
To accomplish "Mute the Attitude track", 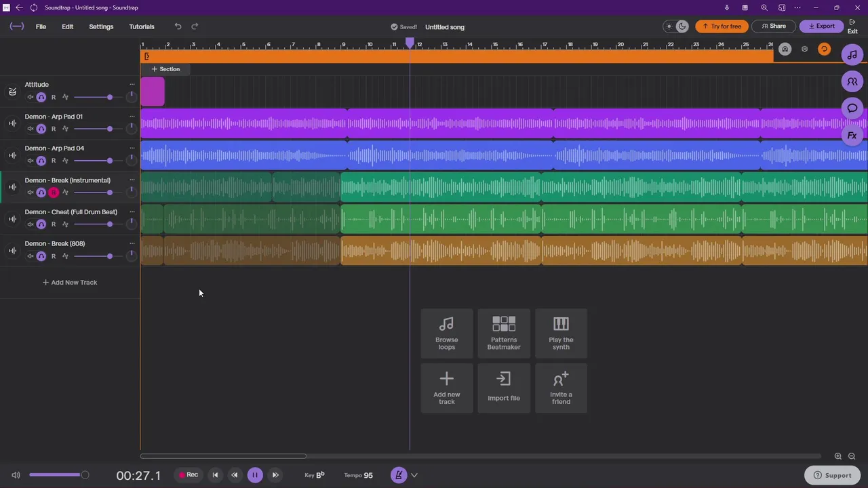I will click(x=30, y=98).
